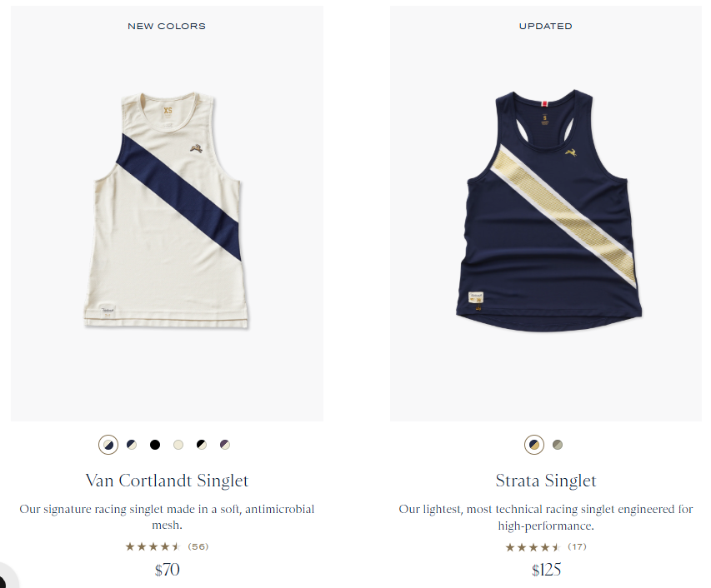The height and width of the screenshot is (588, 711).
Task: Select the black and cream split swatch
Action: 202,445
